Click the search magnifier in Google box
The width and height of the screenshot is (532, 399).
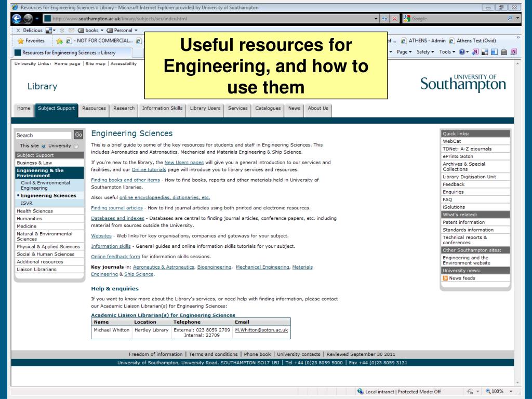510,18
